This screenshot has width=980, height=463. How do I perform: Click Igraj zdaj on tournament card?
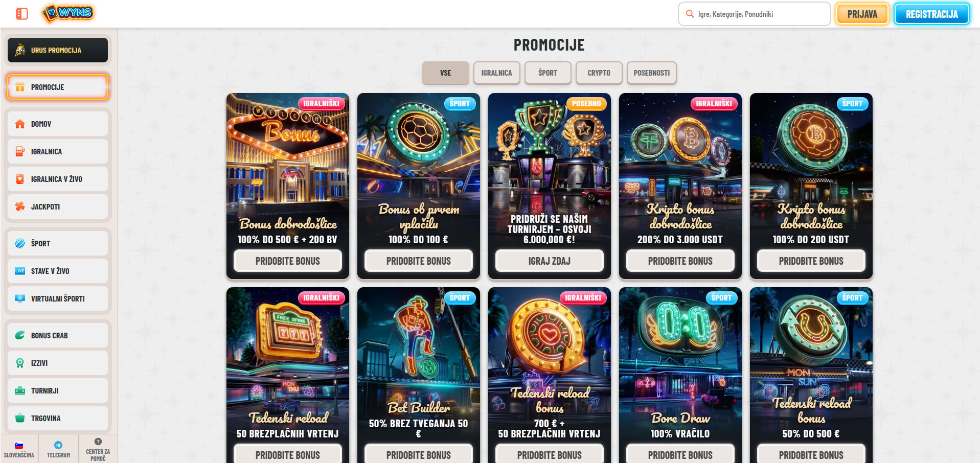click(549, 261)
